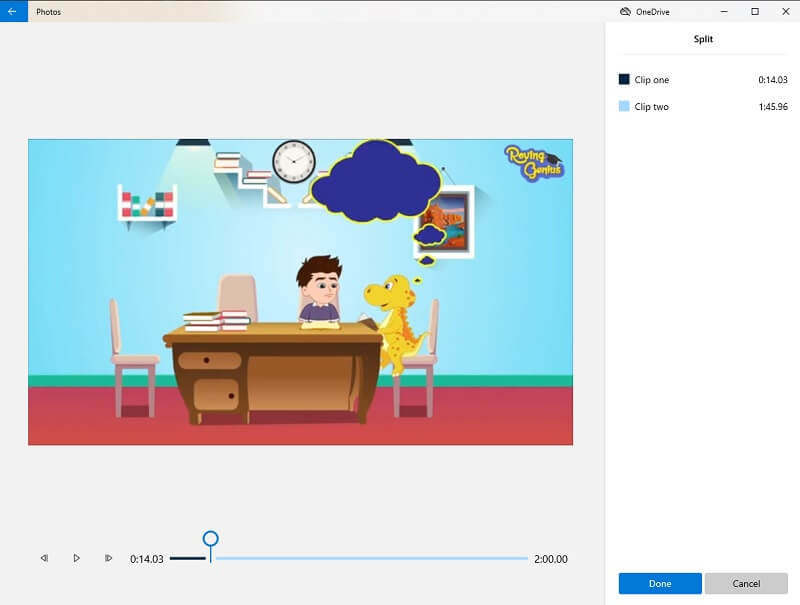This screenshot has height=605, width=800.
Task: Click the Split panel header
Action: click(x=702, y=38)
